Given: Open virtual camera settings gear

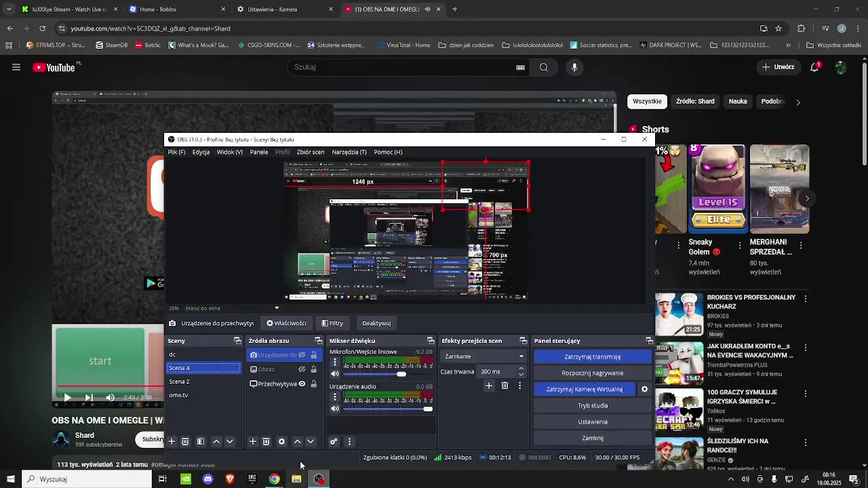Looking at the screenshot, I should click(x=645, y=389).
